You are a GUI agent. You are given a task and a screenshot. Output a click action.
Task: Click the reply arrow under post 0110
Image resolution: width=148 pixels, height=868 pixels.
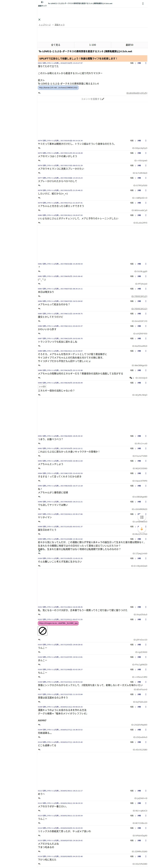coord(39,750)
